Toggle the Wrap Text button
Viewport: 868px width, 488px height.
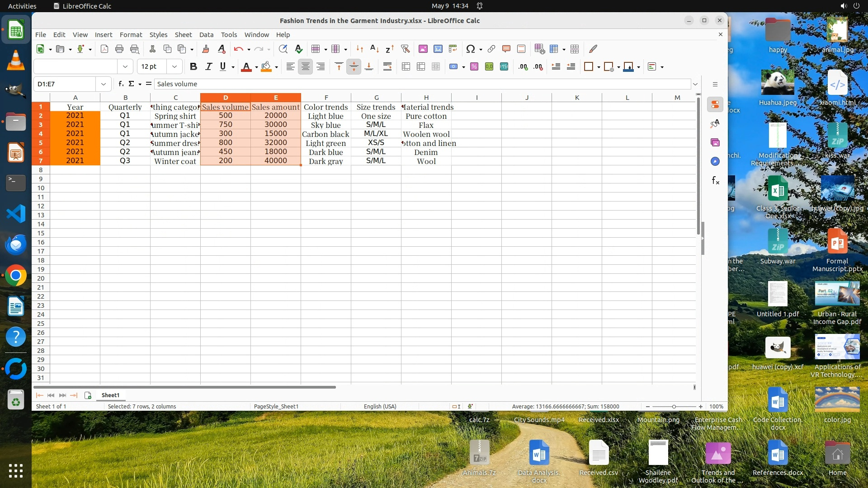387,67
